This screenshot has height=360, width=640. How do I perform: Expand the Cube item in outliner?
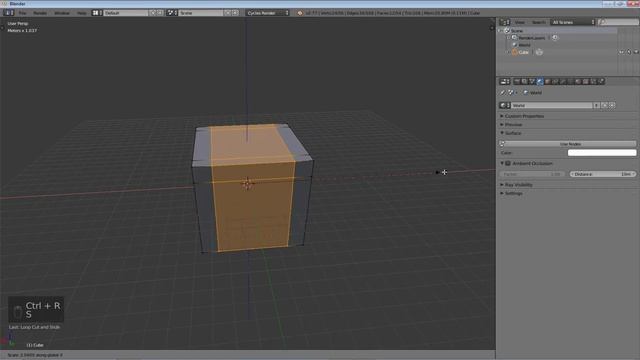[x=509, y=52]
